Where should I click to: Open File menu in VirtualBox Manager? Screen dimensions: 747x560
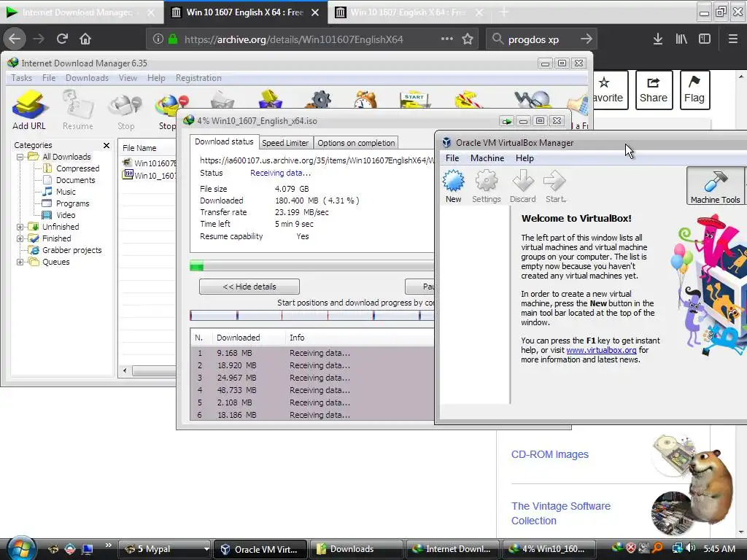(452, 158)
